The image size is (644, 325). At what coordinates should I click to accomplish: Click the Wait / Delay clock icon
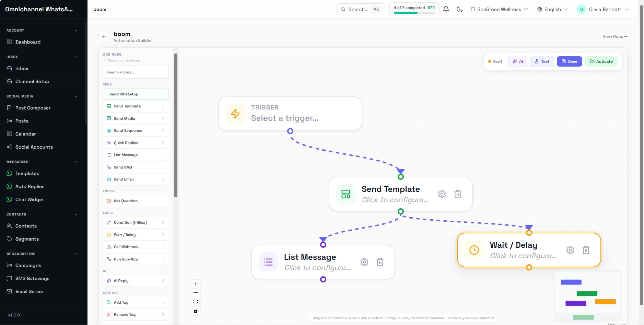point(474,250)
